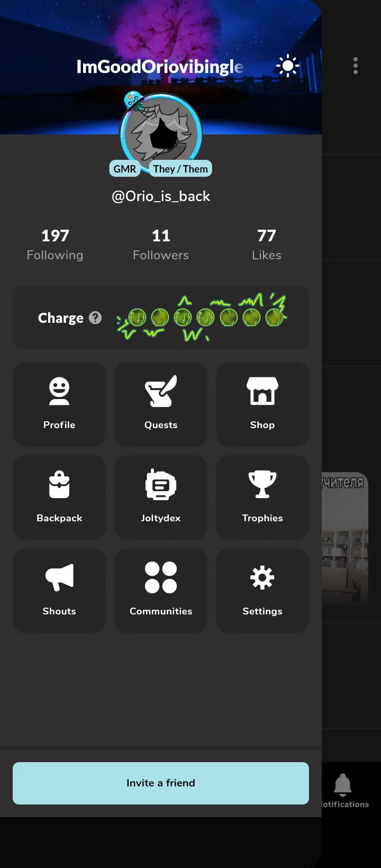
Task: View the 11 Followers list
Action: coord(161,245)
